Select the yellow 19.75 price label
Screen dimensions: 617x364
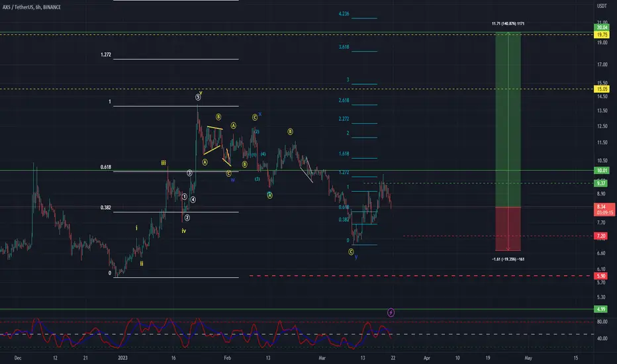pos(602,34)
